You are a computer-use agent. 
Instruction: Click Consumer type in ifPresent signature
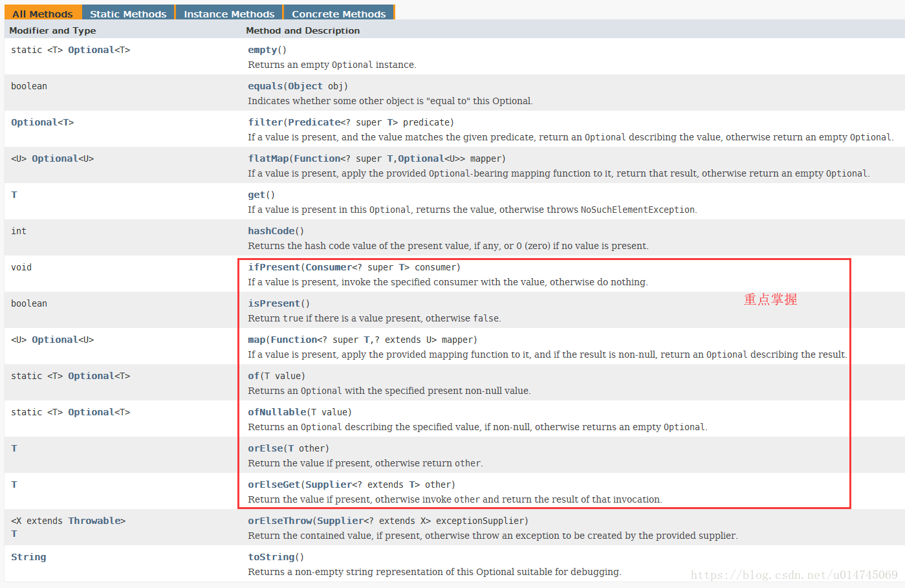click(x=329, y=267)
